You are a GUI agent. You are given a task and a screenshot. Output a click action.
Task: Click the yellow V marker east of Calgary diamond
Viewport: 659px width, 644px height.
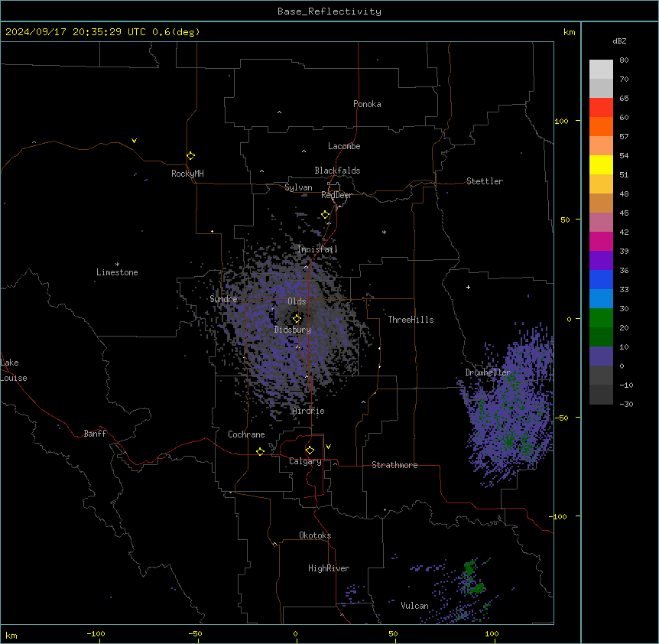tap(328, 447)
